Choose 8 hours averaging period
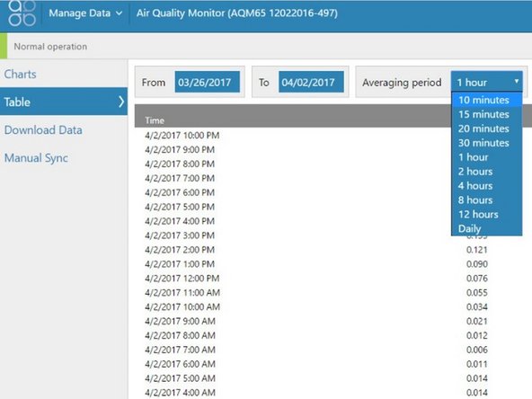532x399 pixels. (x=486, y=199)
